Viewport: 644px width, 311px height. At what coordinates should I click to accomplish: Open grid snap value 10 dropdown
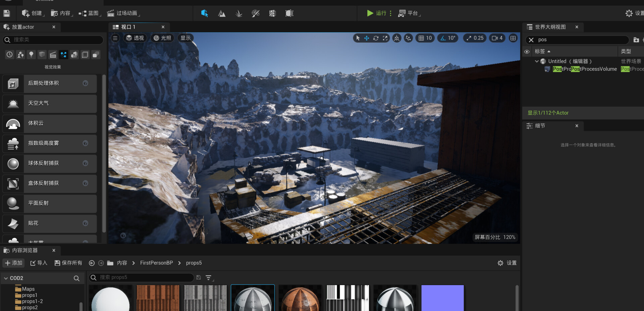(429, 38)
